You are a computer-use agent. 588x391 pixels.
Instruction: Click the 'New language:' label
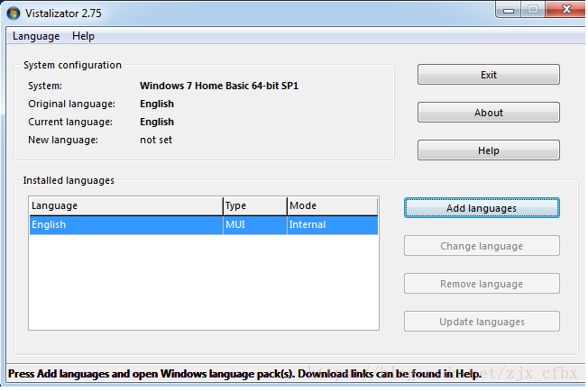[x=63, y=140]
